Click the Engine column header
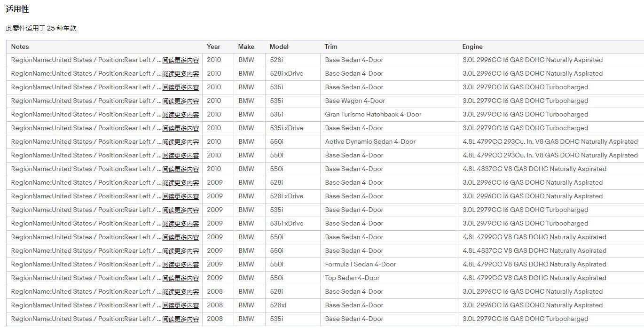 (472, 47)
